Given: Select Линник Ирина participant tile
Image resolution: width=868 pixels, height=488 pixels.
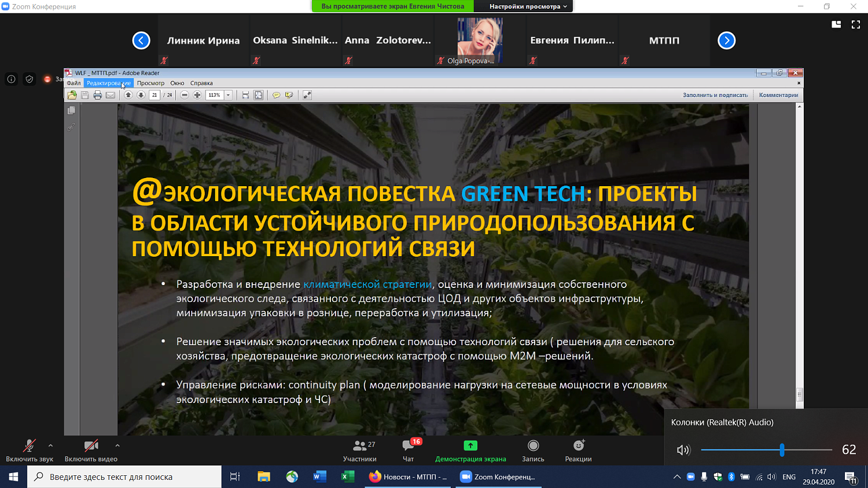Looking at the screenshot, I should point(203,40).
